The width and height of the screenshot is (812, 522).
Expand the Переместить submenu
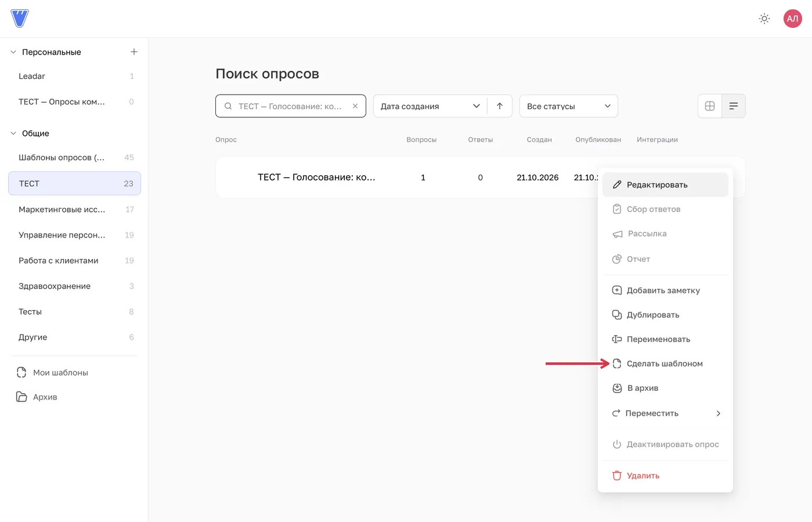tap(665, 413)
